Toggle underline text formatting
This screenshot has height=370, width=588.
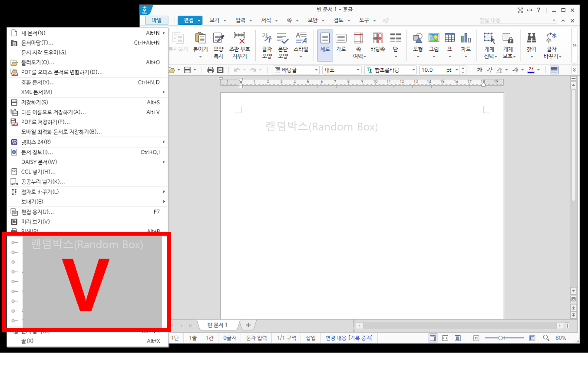(x=499, y=70)
